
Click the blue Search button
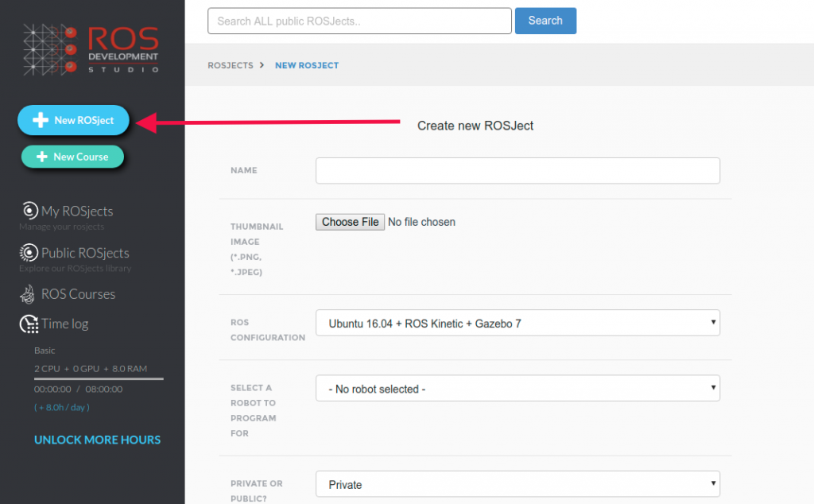(545, 21)
